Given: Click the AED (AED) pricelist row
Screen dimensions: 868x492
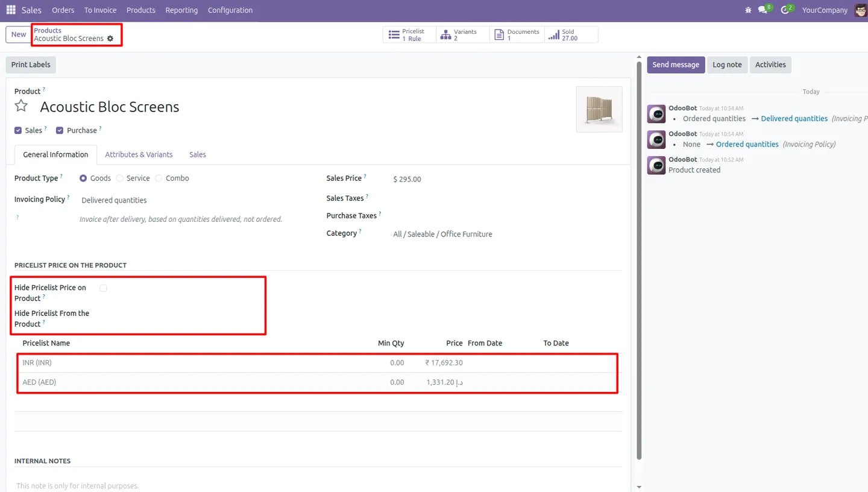Looking at the screenshot, I should (x=318, y=382).
